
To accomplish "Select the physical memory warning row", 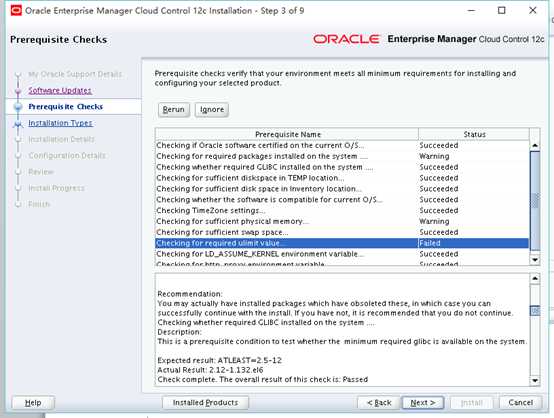I will [x=342, y=221].
